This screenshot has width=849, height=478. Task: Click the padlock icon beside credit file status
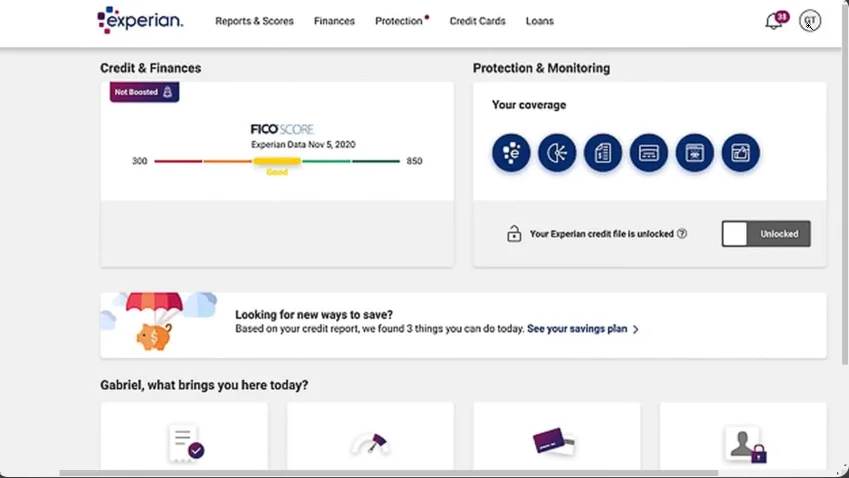tap(514, 233)
